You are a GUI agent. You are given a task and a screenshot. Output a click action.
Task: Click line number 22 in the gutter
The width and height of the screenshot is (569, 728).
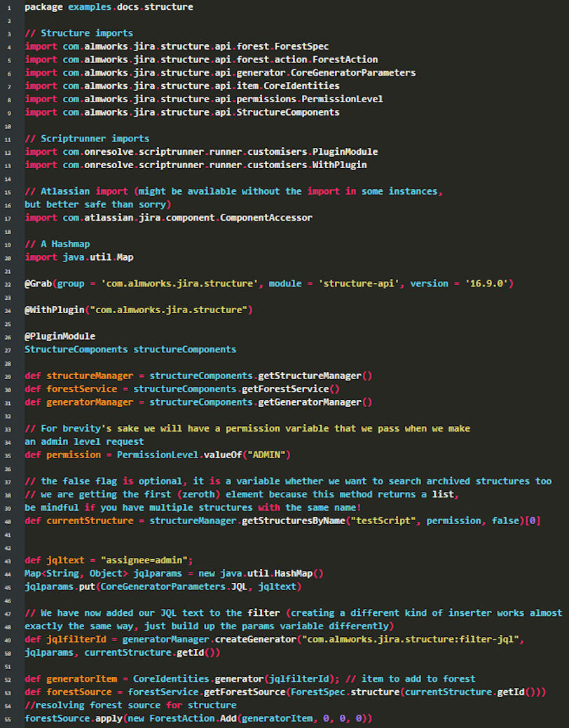[x=8, y=284]
